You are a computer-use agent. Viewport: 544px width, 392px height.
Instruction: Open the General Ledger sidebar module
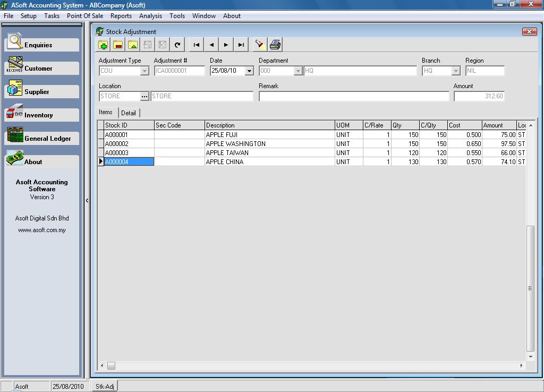pos(41,138)
